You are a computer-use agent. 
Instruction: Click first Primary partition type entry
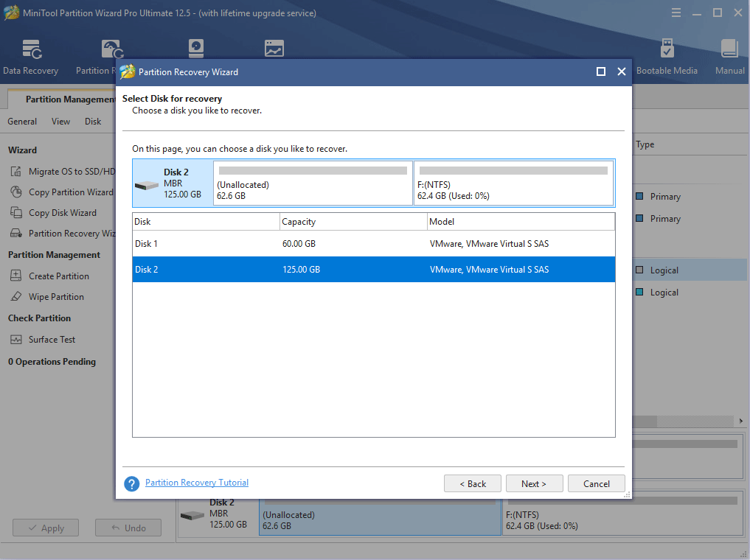click(x=658, y=197)
